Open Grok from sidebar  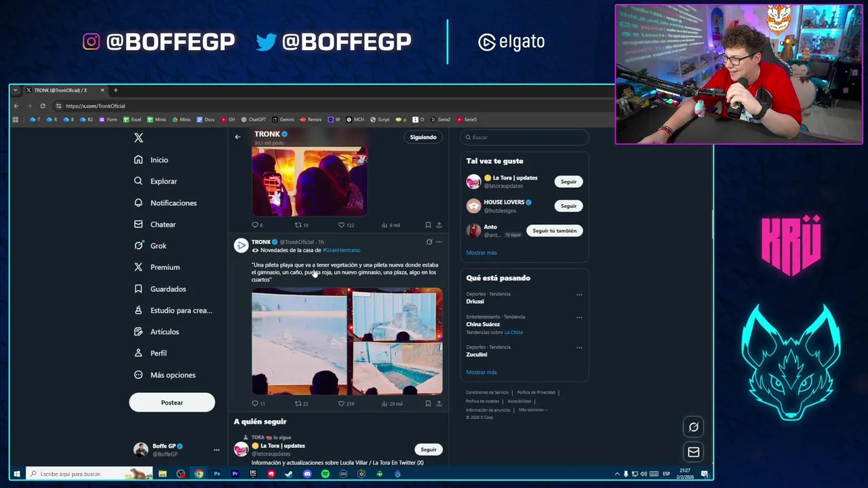(150, 246)
